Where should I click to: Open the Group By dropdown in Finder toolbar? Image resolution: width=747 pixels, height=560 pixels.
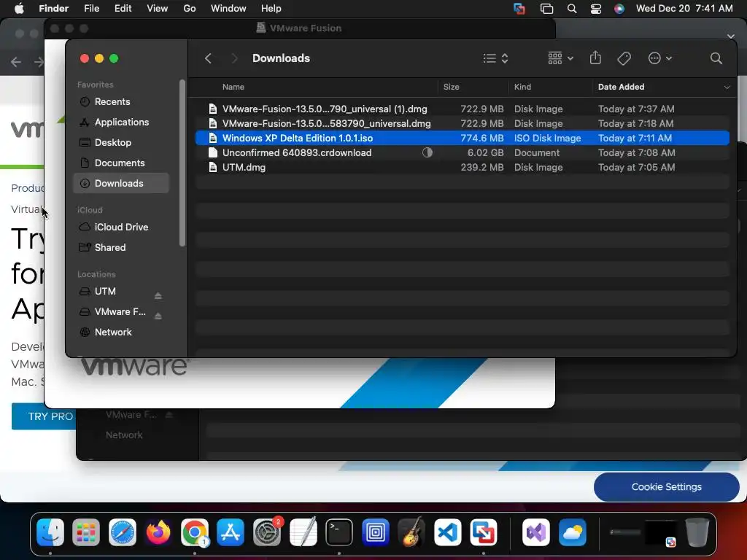560,58
